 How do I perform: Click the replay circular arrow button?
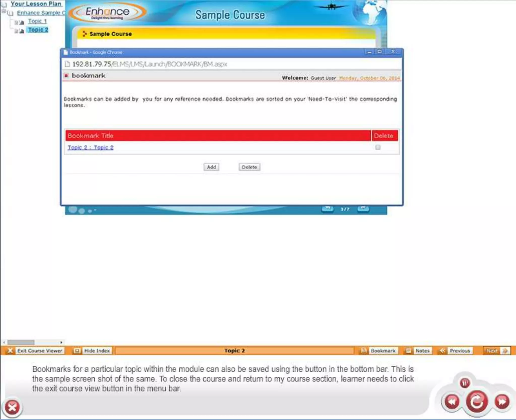(x=477, y=401)
